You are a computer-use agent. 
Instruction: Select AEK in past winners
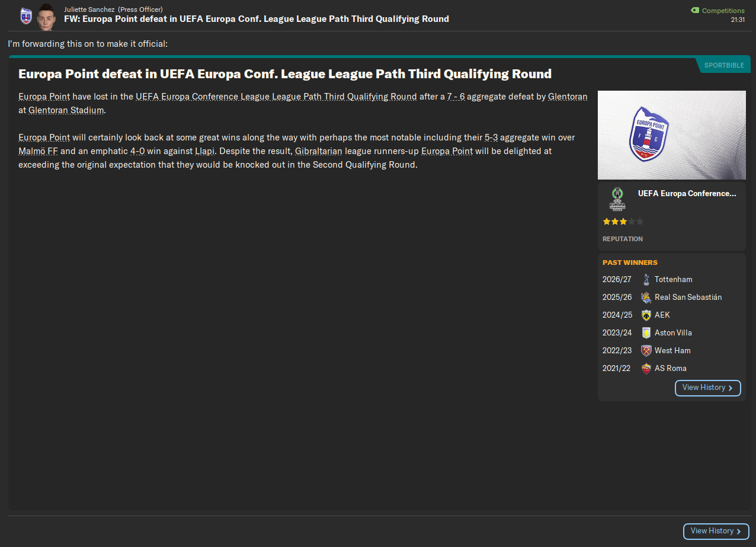662,315
